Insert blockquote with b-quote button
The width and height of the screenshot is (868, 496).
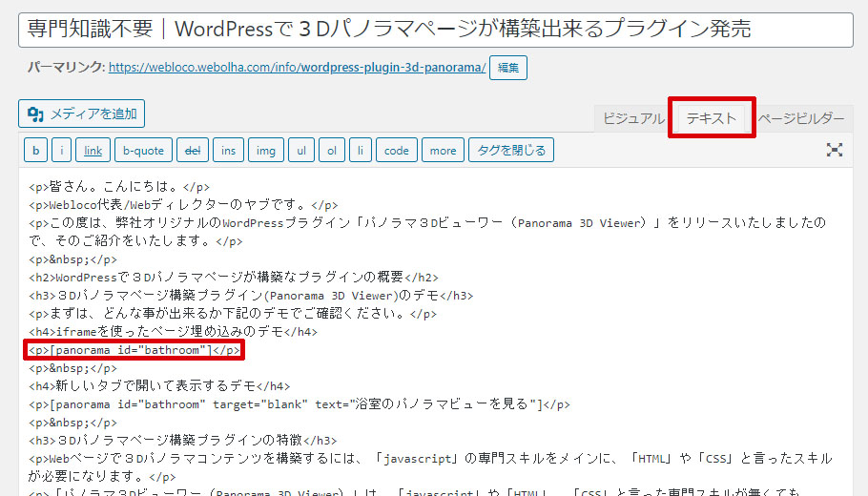pos(143,150)
